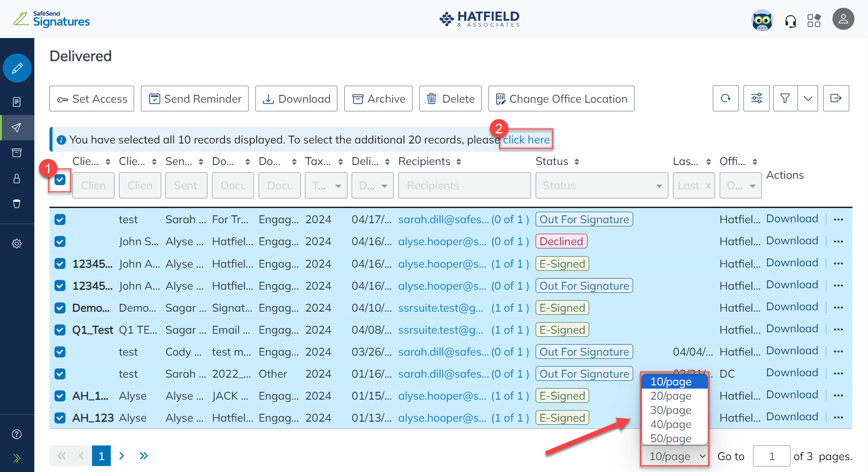This screenshot has width=868, height=472.
Task: Refresh the Delivered documents list
Action: pyautogui.click(x=726, y=98)
